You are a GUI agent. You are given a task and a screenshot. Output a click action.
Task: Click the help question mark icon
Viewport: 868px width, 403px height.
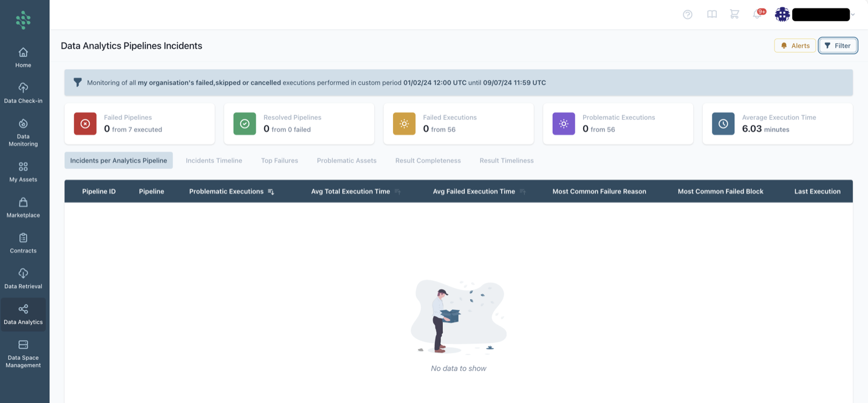point(688,15)
